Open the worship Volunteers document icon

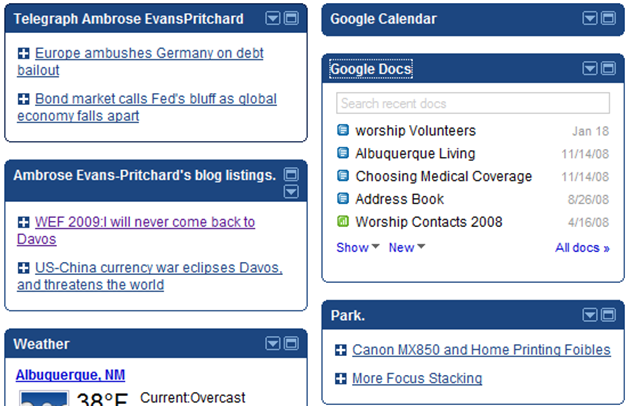pos(343,130)
